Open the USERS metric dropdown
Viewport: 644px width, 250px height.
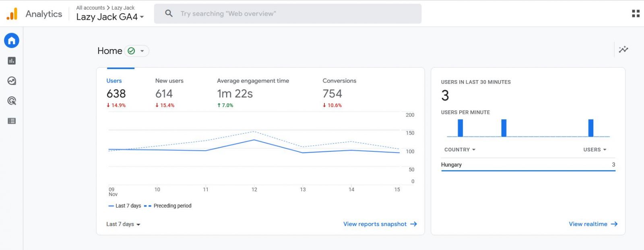594,150
